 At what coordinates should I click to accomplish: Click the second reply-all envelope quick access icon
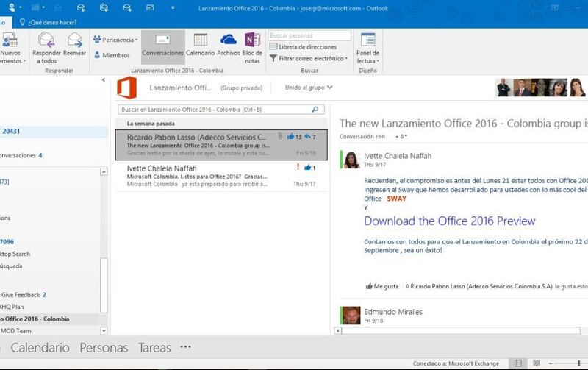(x=104, y=8)
